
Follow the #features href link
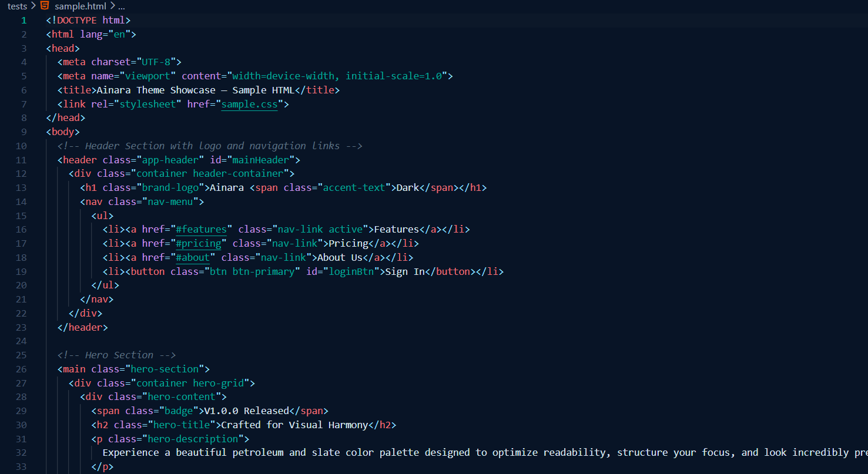(x=201, y=229)
